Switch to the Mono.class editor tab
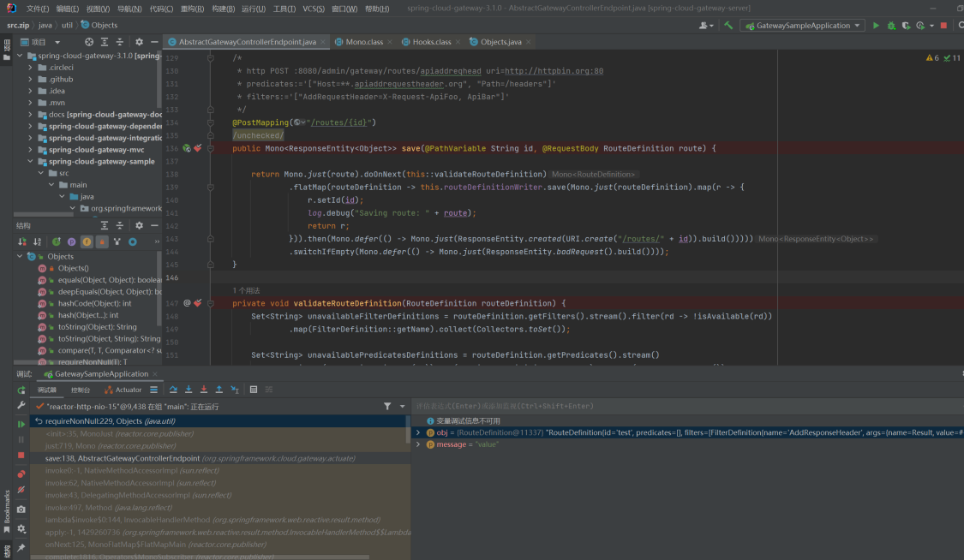This screenshot has width=964, height=560. coord(364,42)
